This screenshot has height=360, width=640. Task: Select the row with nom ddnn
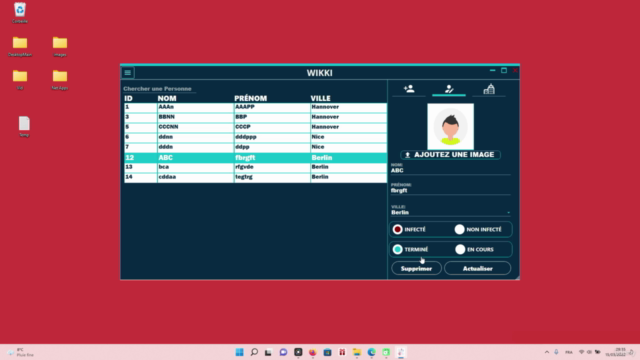coord(256,137)
